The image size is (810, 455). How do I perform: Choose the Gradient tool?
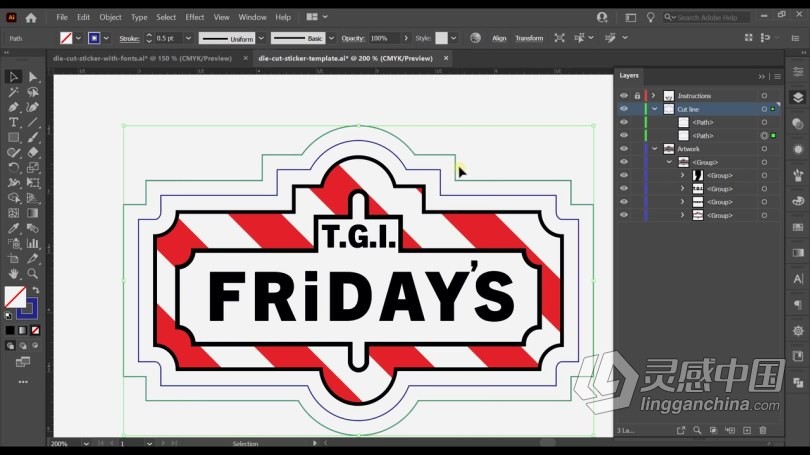coord(33,213)
